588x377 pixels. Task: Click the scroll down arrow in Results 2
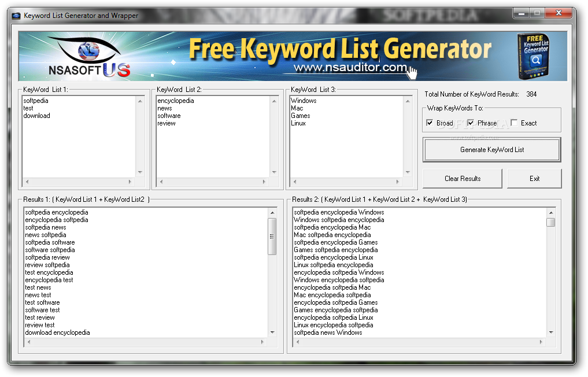pos(551,332)
